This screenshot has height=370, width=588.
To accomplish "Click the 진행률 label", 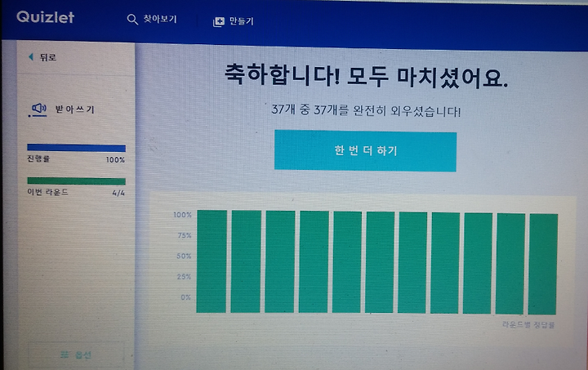I will (x=38, y=158).
